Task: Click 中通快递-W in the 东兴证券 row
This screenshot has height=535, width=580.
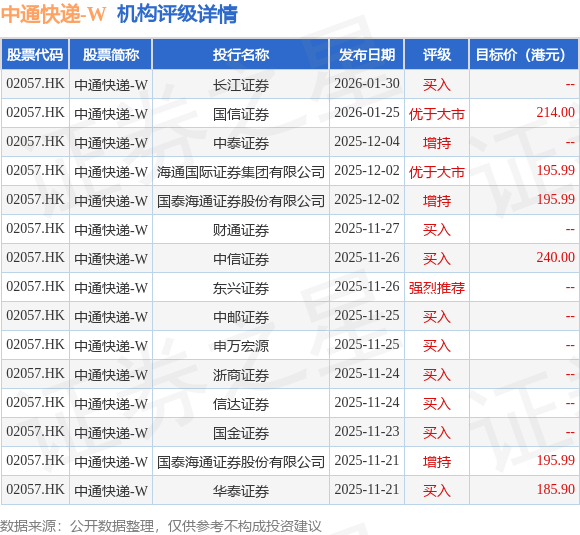Action: point(111,288)
